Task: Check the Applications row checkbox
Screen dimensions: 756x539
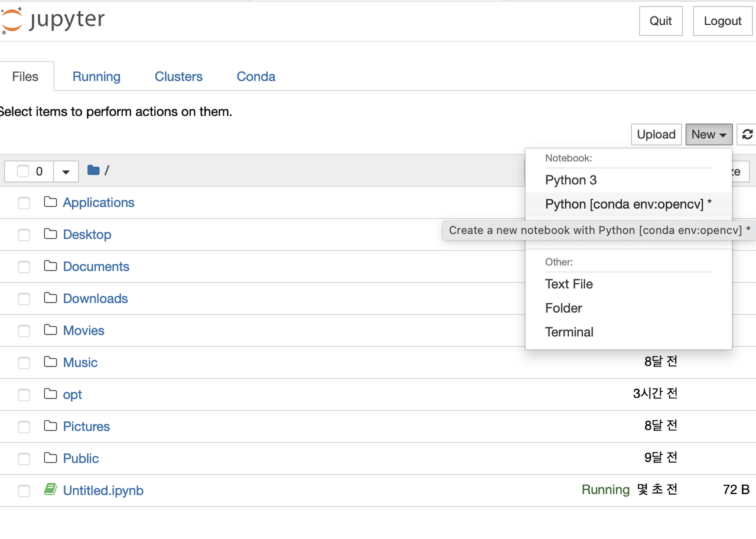Action: point(24,203)
